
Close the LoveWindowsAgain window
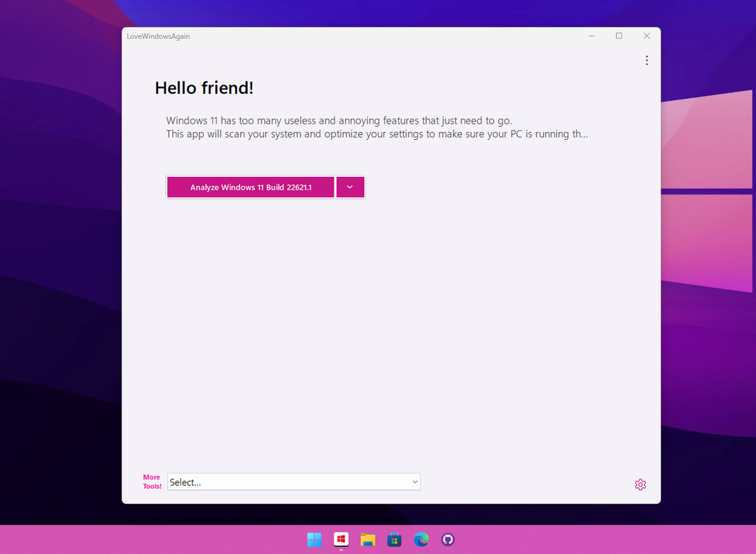[646, 36]
